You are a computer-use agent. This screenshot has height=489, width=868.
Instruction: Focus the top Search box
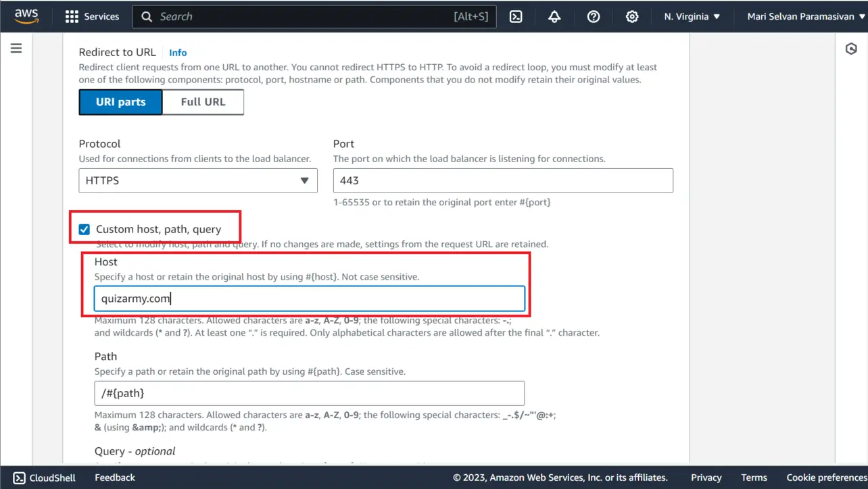(x=314, y=16)
